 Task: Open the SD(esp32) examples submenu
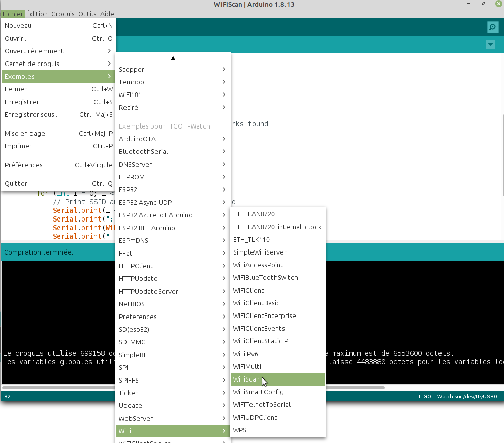[173, 329]
